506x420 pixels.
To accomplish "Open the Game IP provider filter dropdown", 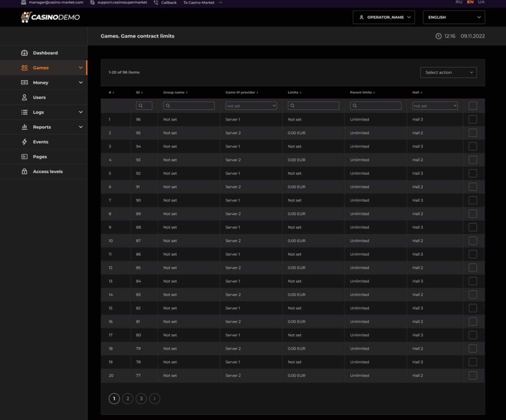I will 251,106.
